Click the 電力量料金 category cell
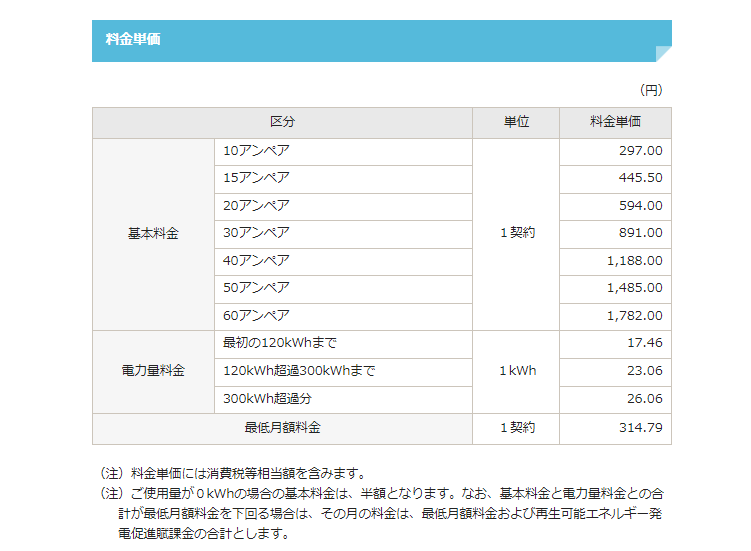The width and height of the screenshot is (751, 551). click(x=153, y=371)
